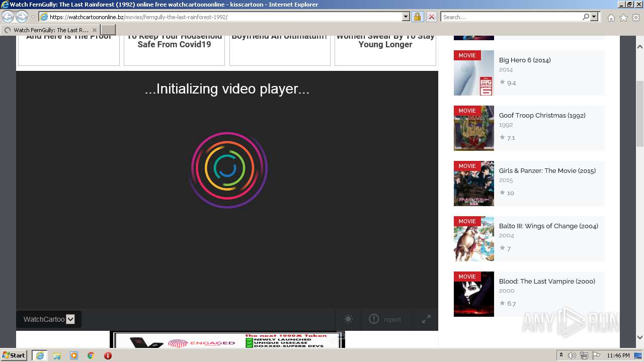Open the security lock report icon
The height and width of the screenshot is (362, 644).
pyautogui.click(x=417, y=17)
